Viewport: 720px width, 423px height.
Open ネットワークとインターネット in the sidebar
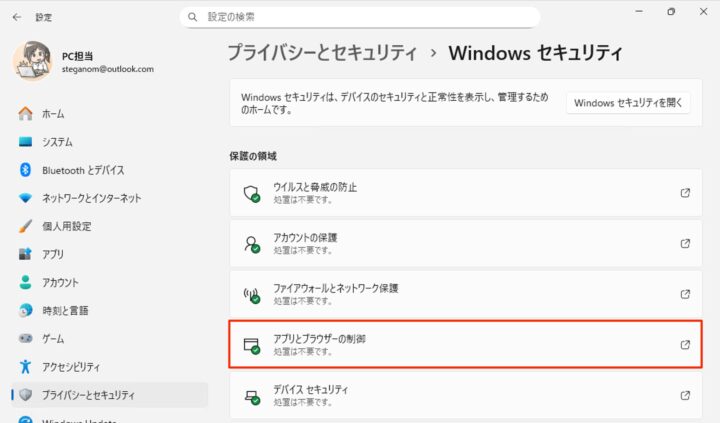(91, 198)
